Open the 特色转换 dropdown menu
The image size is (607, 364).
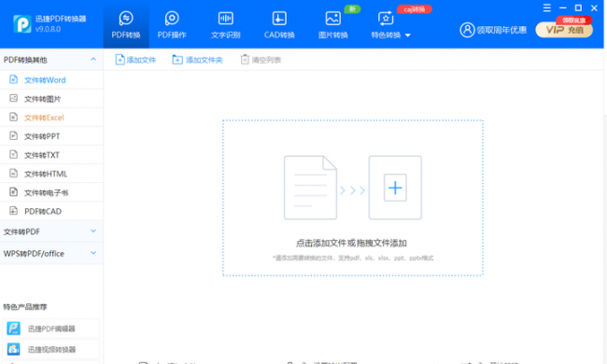[x=390, y=25]
